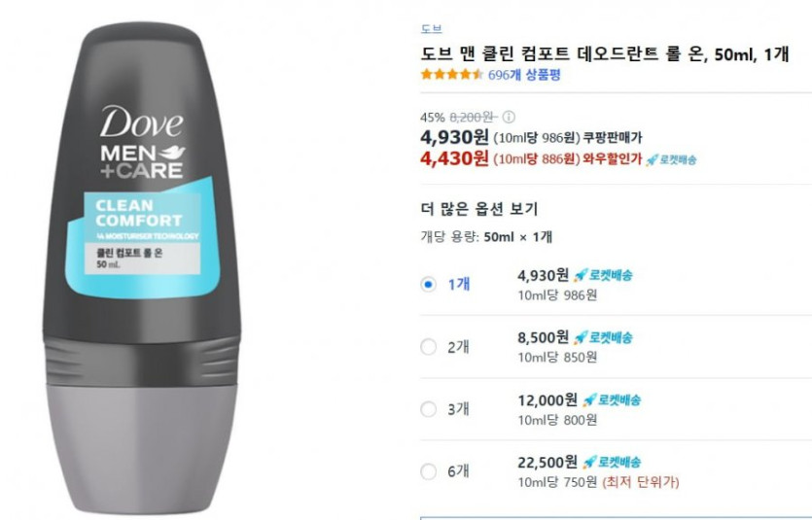Click the info icon beside 8,200원 price
Image resolution: width=812 pixels, height=520 pixels.
pyautogui.click(x=509, y=117)
